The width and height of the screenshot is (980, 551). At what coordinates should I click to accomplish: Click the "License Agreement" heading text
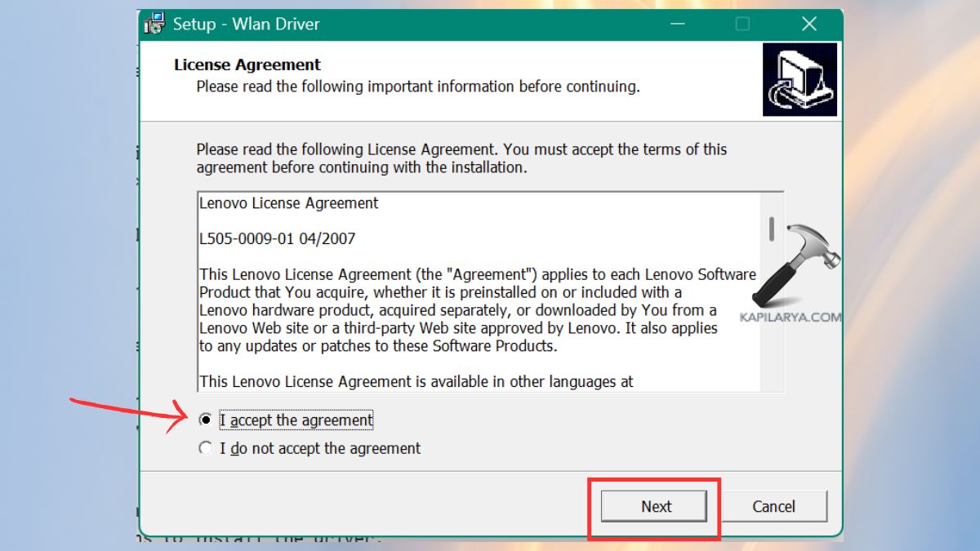247,64
